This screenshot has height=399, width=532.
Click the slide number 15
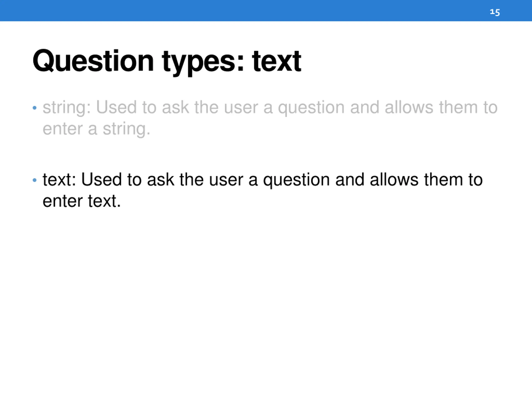(x=495, y=12)
